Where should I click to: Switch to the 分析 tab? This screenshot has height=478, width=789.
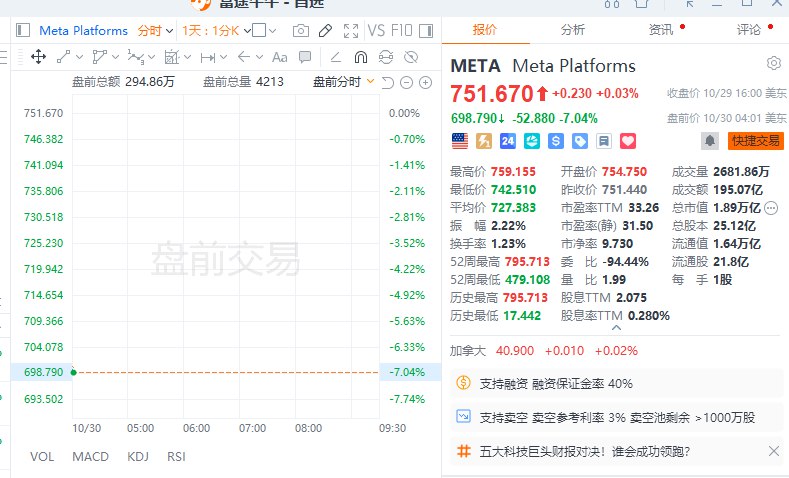point(573,30)
